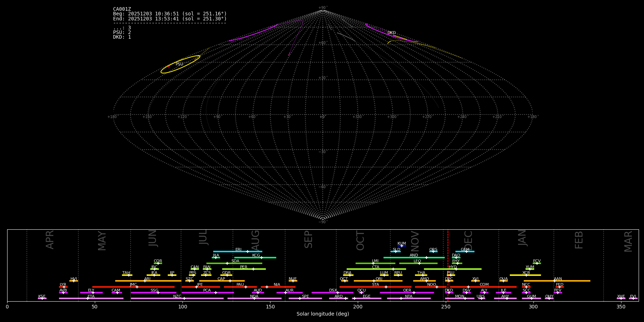This screenshot has height=322, width=644.
Task: Select the EVI shower marker
Action: (x=633, y=298)
